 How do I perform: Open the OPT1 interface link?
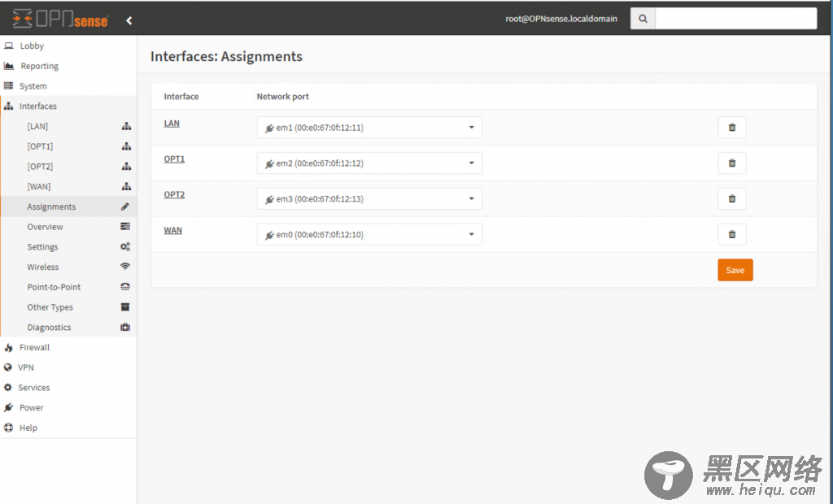174,159
